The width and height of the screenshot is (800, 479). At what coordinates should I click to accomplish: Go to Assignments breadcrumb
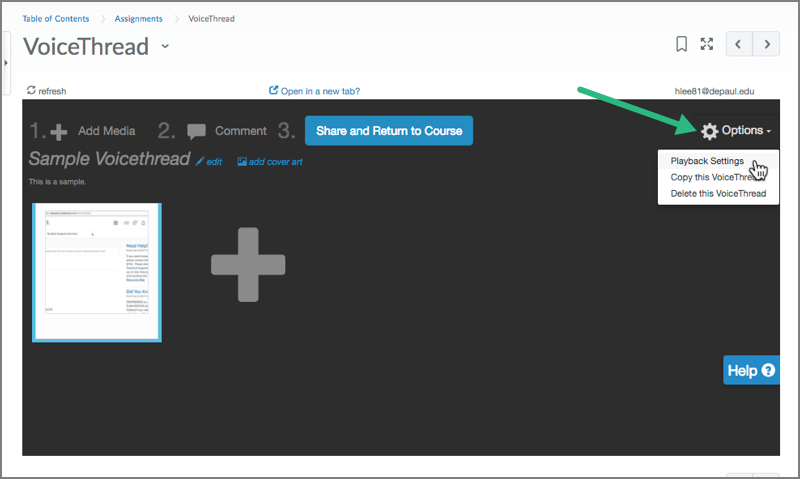coord(138,18)
